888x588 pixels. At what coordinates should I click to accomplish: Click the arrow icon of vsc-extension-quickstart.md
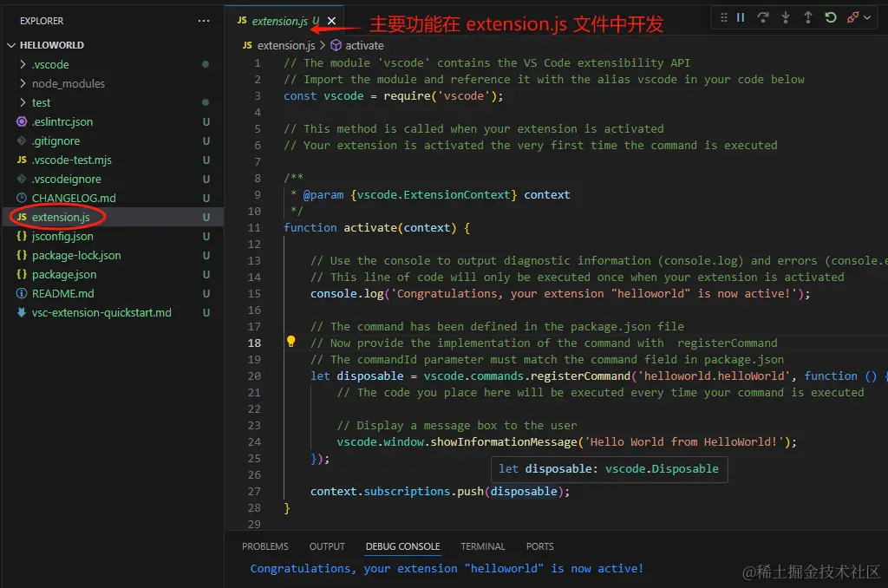22,312
